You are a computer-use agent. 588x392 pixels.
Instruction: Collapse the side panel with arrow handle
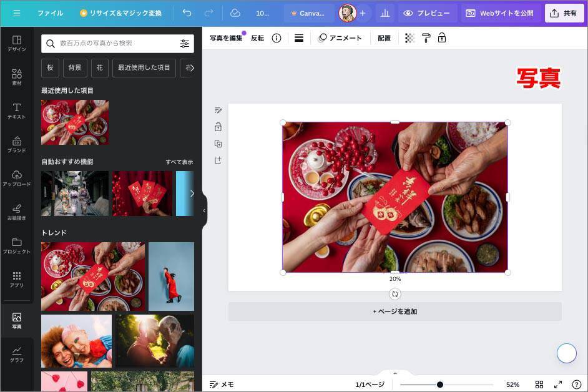(x=204, y=210)
